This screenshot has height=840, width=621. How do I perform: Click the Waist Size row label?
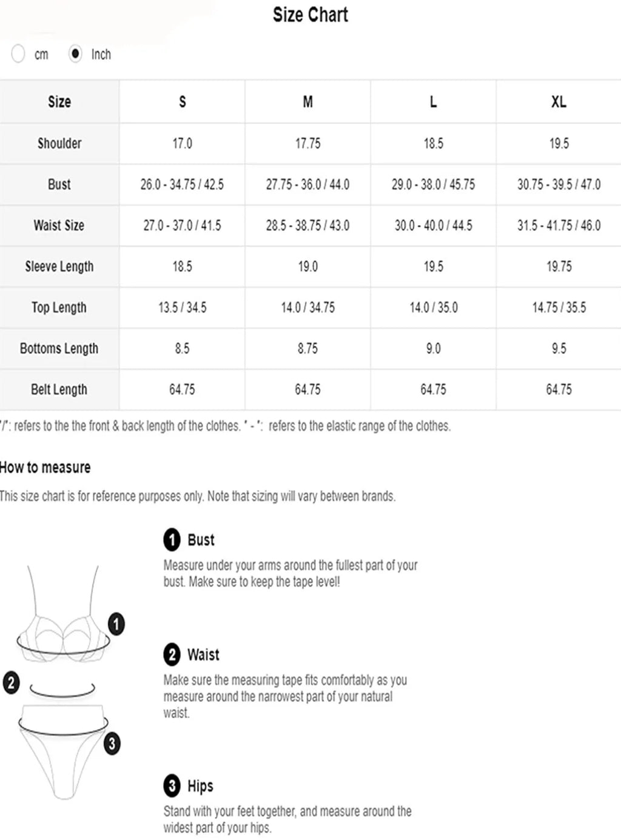tap(59, 225)
